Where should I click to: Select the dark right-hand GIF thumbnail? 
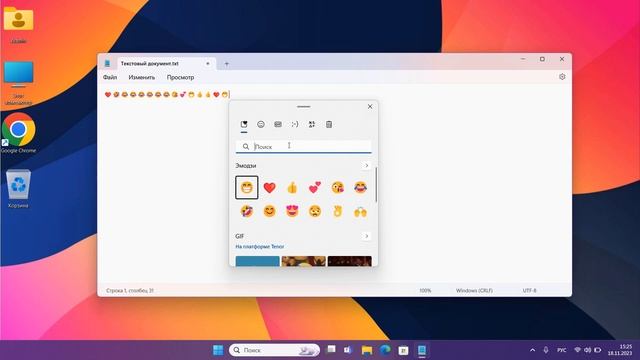[x=349, y=261]
